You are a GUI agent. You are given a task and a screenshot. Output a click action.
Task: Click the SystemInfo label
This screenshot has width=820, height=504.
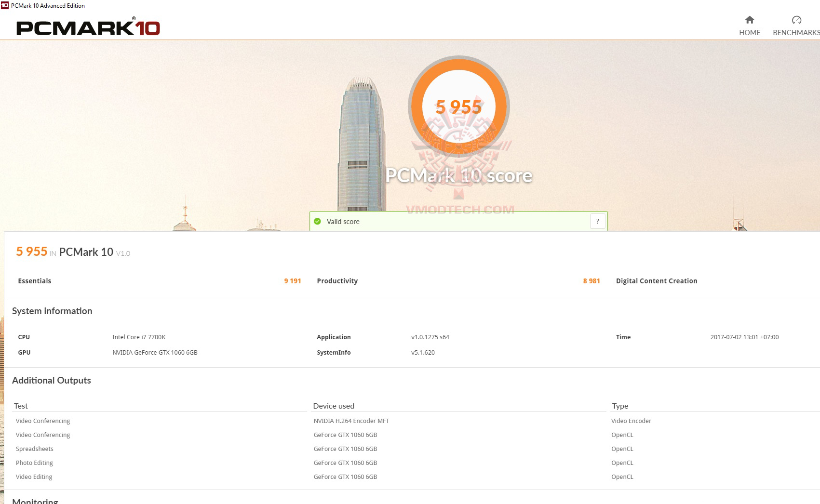(334, 353)
